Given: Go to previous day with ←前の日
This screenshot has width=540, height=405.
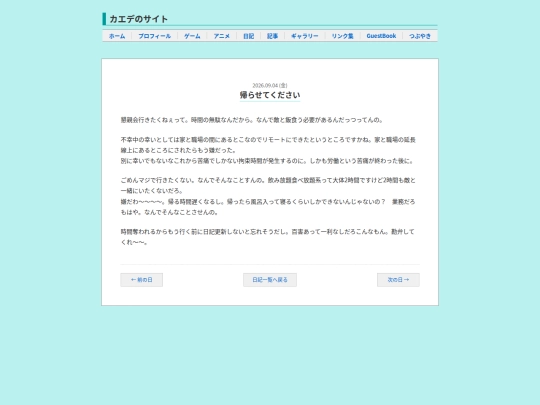Looking at the screenshot, I should (x=142, y=280).
